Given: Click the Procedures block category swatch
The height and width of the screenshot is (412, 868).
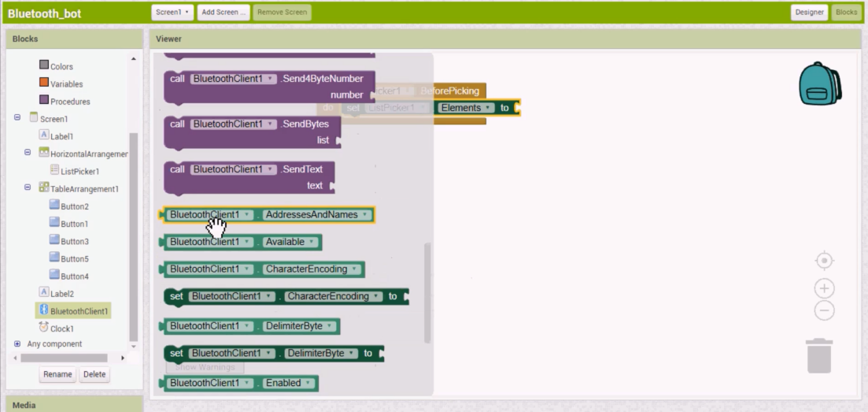Looking at the screenshot, I should 44,100.
